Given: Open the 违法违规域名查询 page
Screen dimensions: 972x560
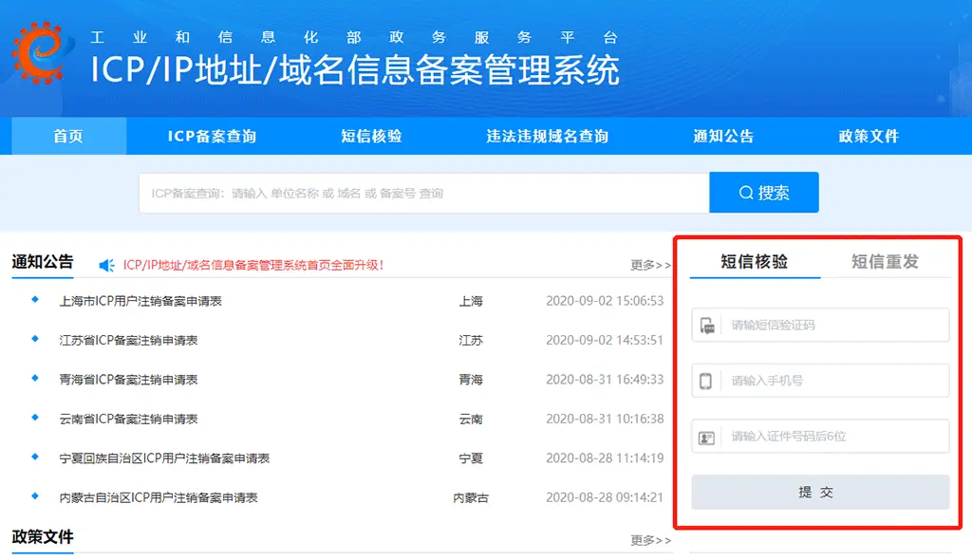Looking at the screenshot, I should pyautogui.click(x=547, y=136).
